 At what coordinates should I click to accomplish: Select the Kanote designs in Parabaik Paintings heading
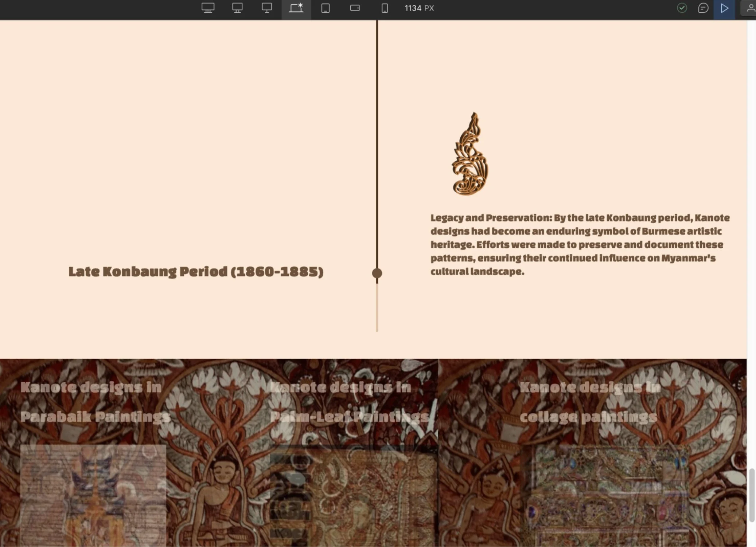[x=96, y=402]
